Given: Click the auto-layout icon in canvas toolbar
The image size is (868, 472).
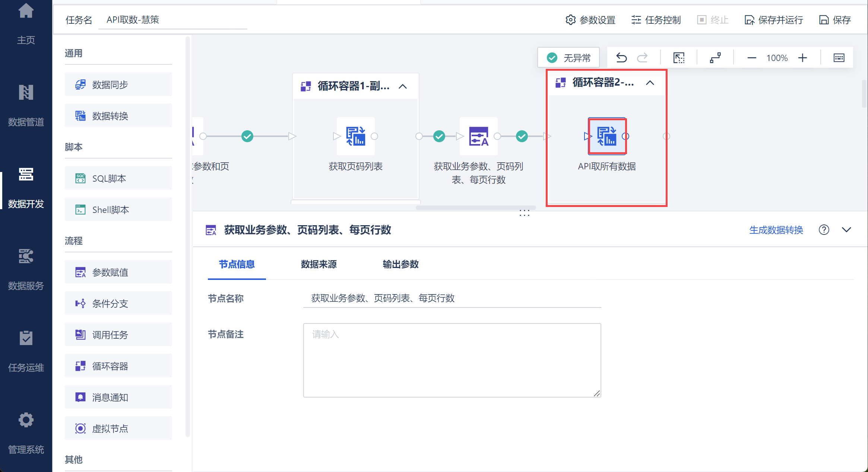Looking at the screenshot, I should pos(715,58).
